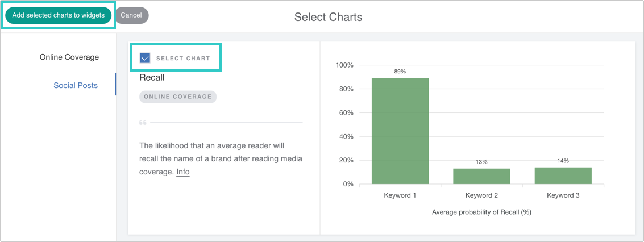Image resolution: width=644 pixels, height=242 pixels.
Task: Click the Select Charts heading
Action: [x=328, y=17]
